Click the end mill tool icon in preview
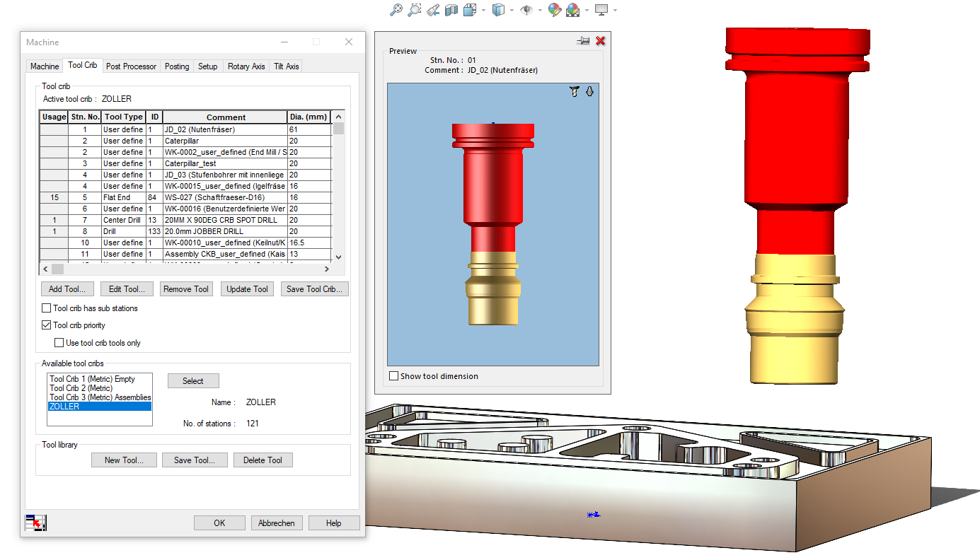 (575, 91)
